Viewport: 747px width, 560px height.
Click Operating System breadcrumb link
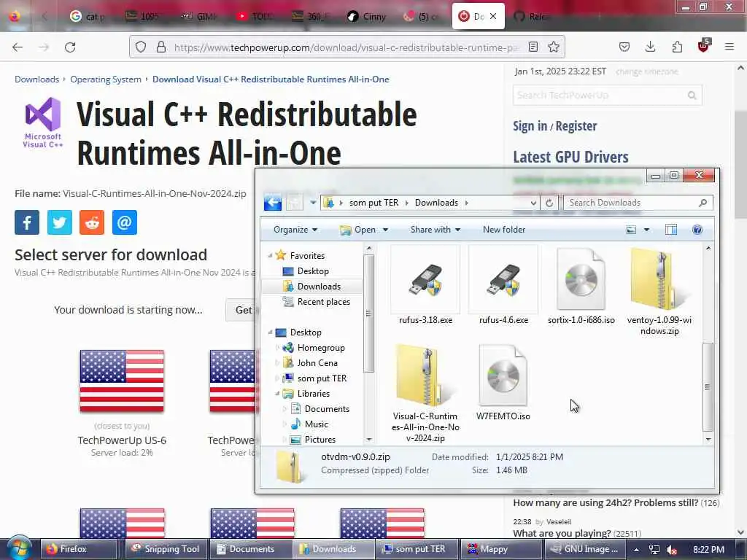point(106,79)
